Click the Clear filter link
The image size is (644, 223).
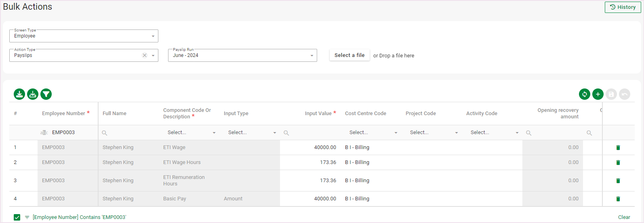coord(624,217)
